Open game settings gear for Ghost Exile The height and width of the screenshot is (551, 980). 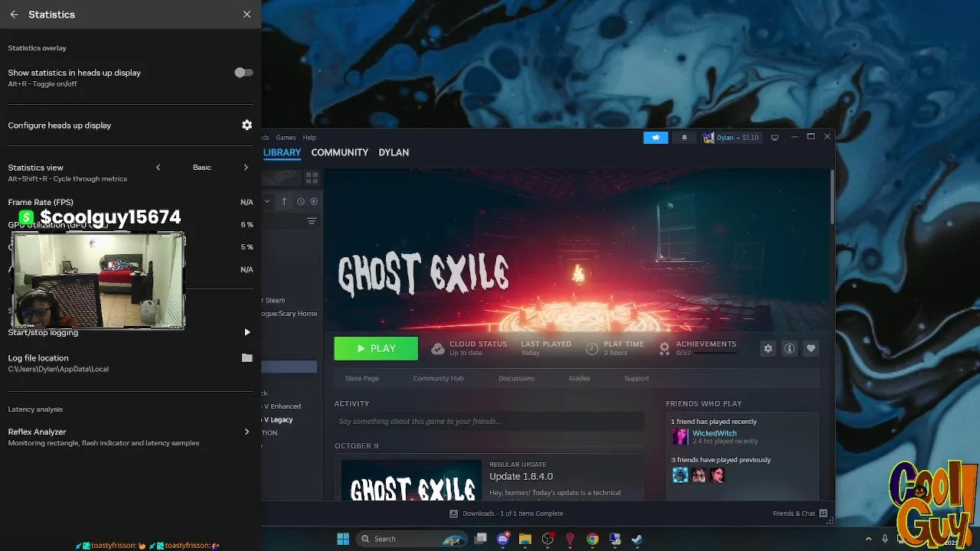coord(768,348)
